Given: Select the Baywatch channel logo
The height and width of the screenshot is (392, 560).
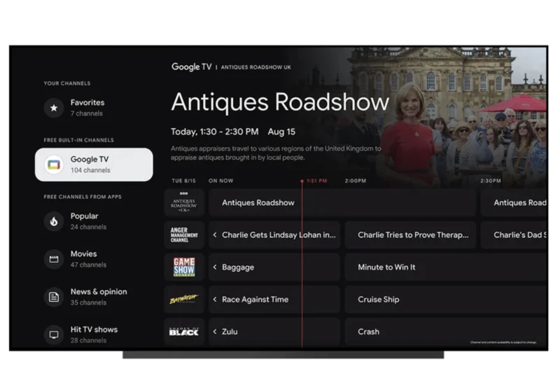Looking at the screenshot, I should pos(184,299).
